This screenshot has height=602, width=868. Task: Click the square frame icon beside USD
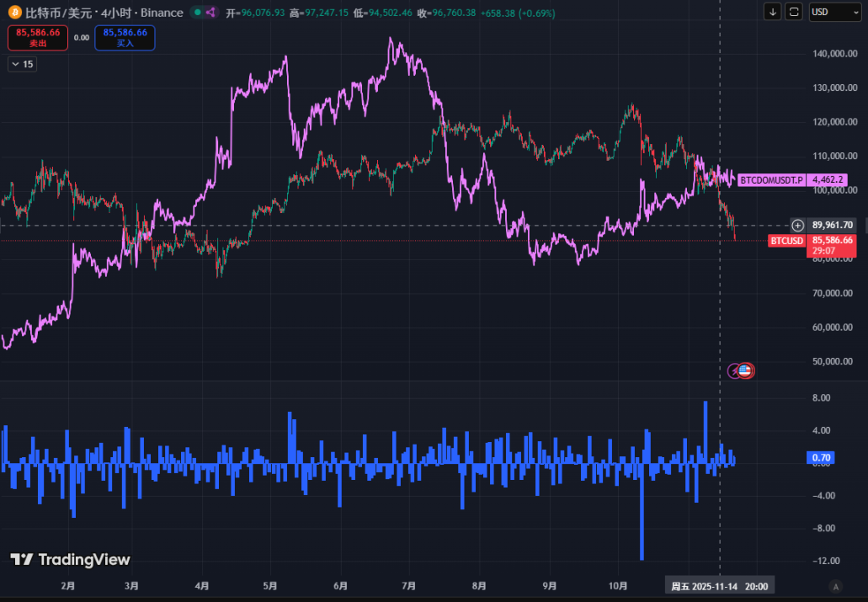793,12
